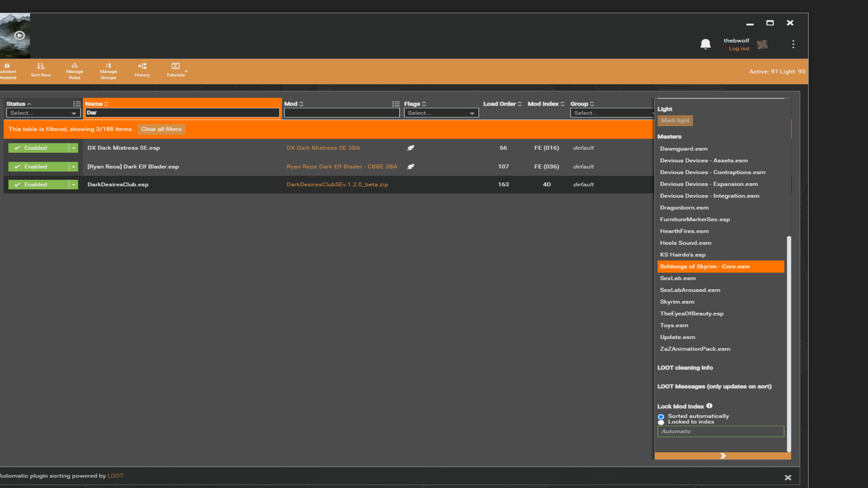
Task: Open the Mod column filter list icon
Action: [396, 104]
